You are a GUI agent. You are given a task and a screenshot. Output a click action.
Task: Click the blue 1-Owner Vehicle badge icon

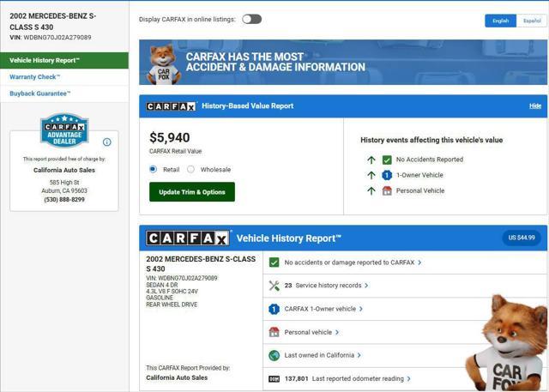[x=387, y=175]
